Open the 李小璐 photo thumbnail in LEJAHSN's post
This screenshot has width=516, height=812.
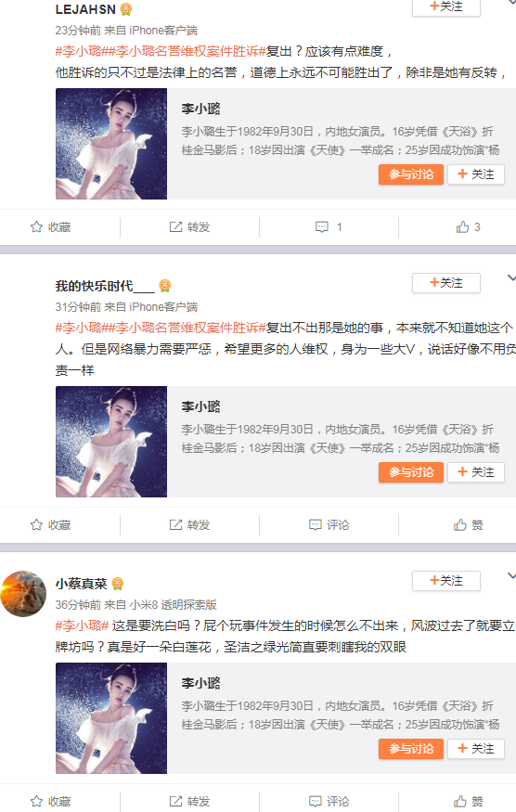(111, 144)
